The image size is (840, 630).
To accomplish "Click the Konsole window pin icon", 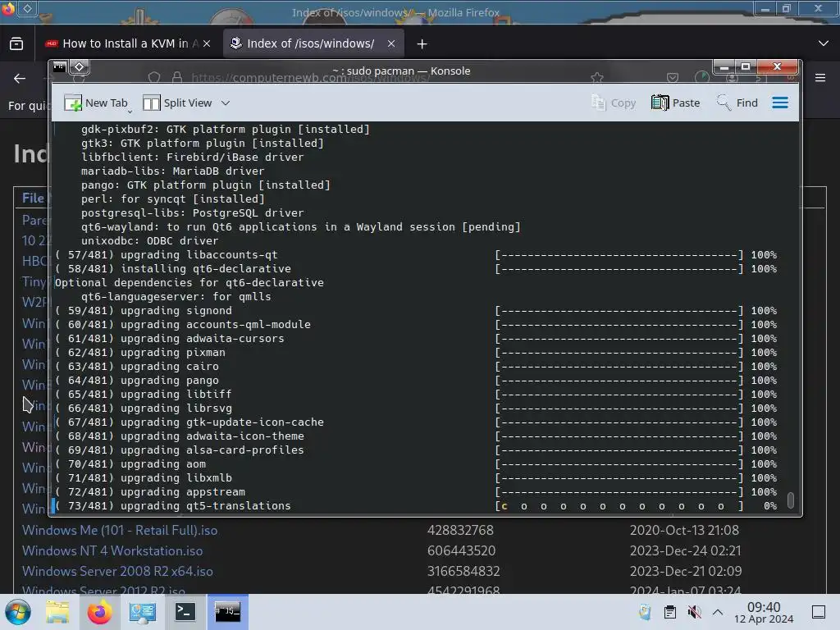I will coord(80,67).
